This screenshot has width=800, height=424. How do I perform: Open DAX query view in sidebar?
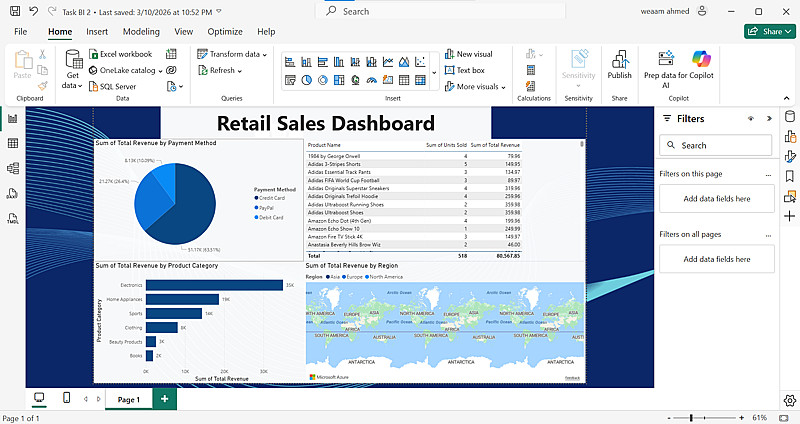point(13,193)
